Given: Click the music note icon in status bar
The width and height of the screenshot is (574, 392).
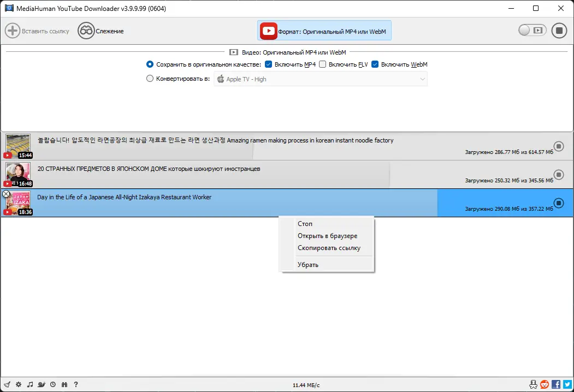Looking at the screenshot, I should (x=30, y=384).
